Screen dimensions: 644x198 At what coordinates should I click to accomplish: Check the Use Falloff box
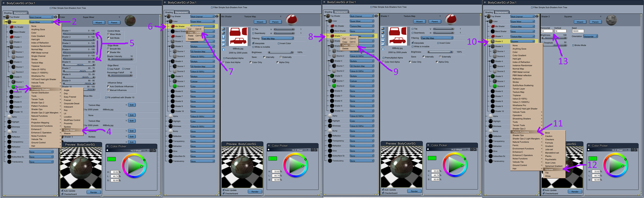coord(108,69)
